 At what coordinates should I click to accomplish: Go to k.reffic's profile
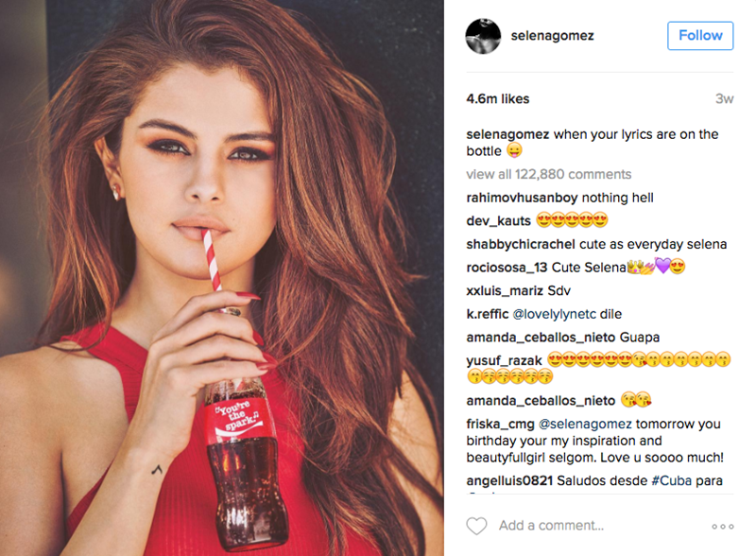(x=488, y=314)
